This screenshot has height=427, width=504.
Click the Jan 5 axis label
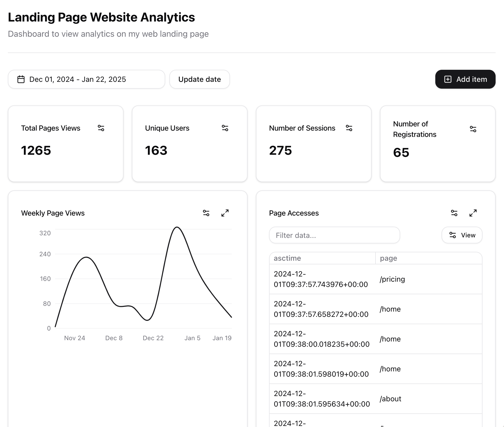click(x=192, y=338)
